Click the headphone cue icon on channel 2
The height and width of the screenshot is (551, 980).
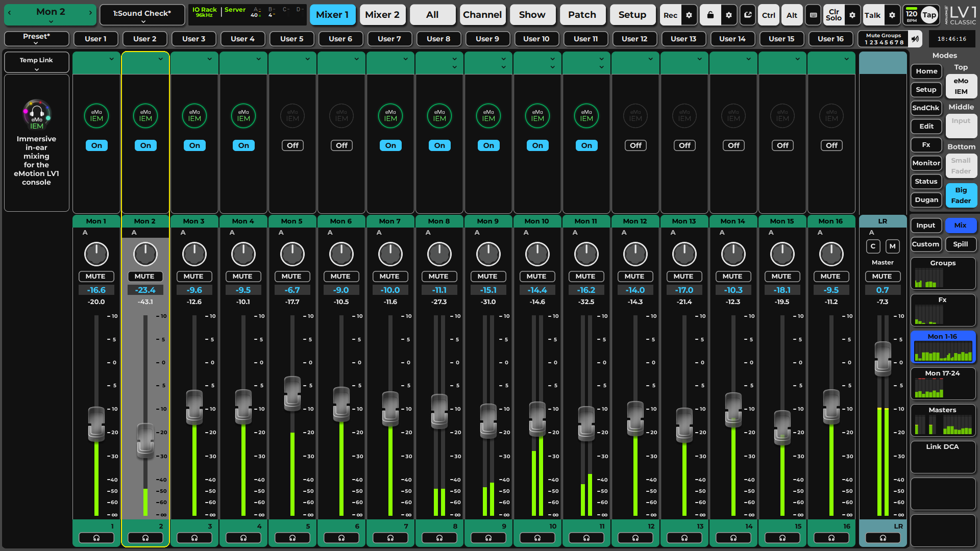pyautogui.click(x=145, y=538)
